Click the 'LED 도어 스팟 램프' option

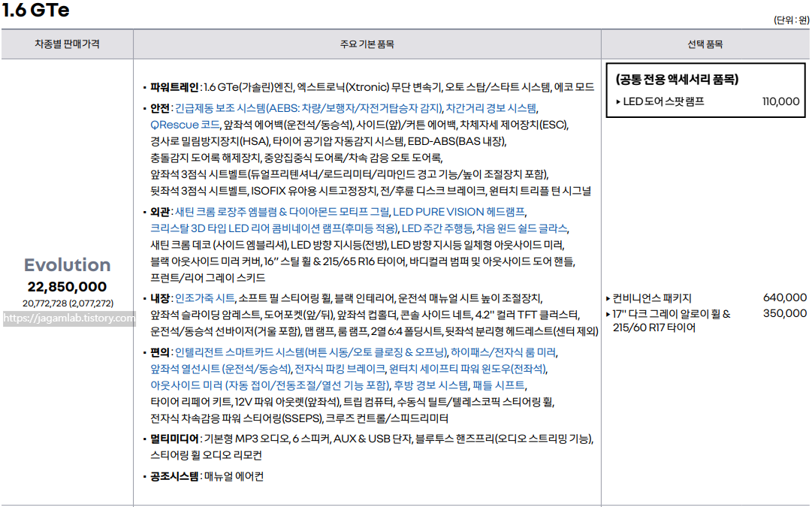[663, 101]
